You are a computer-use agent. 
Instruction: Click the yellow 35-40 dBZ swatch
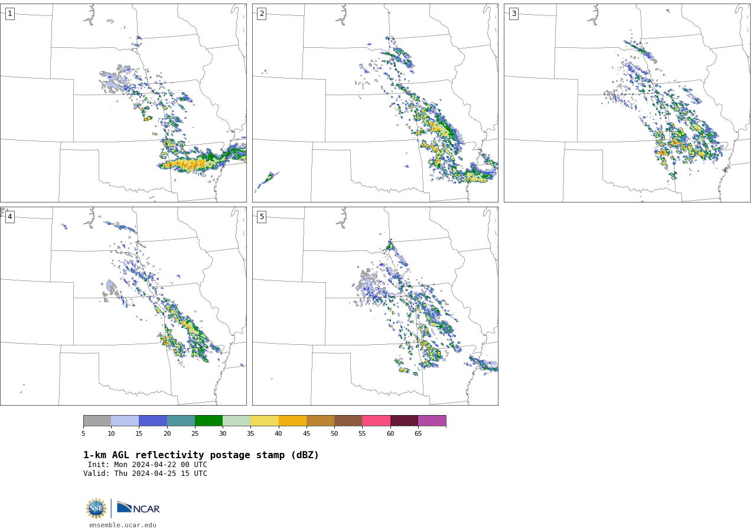click(x=265, y=421)
